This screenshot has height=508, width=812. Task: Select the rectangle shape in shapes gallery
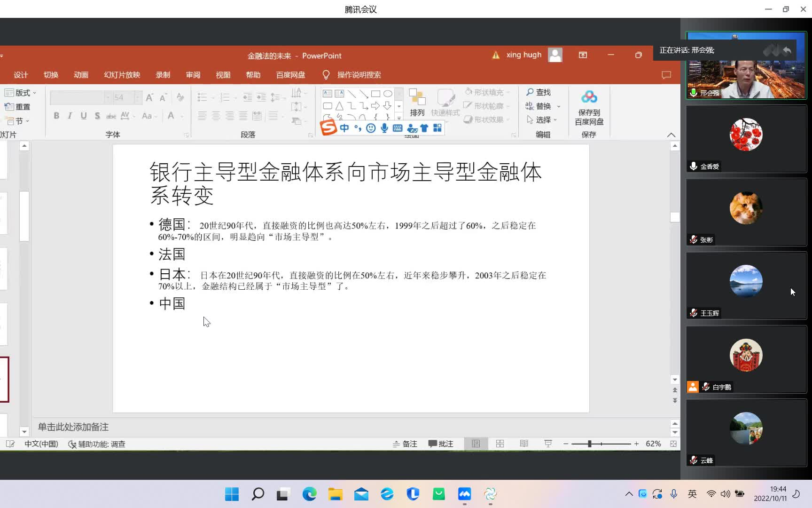pyautogui.click(x=375, y=94)
